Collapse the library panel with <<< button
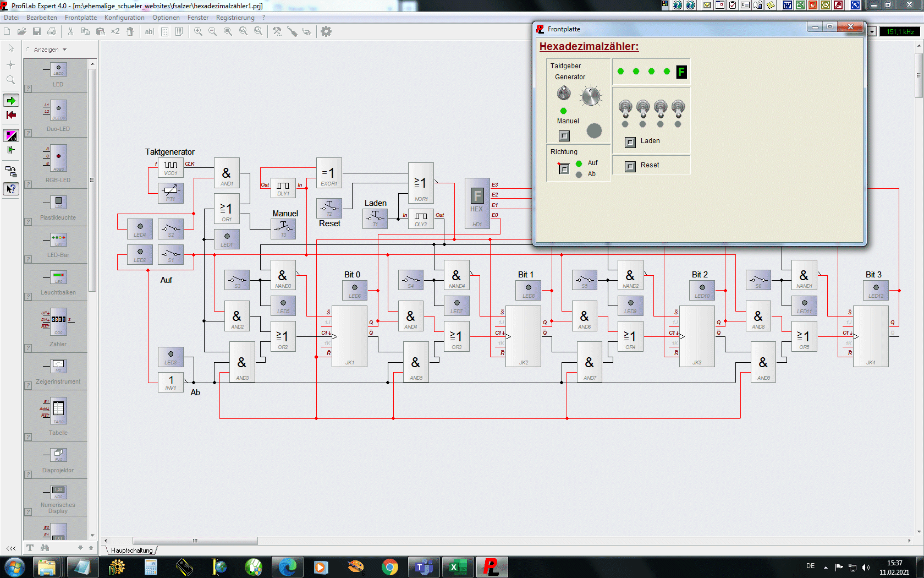The height and width of the screenshot is (578, 924). 11,548
